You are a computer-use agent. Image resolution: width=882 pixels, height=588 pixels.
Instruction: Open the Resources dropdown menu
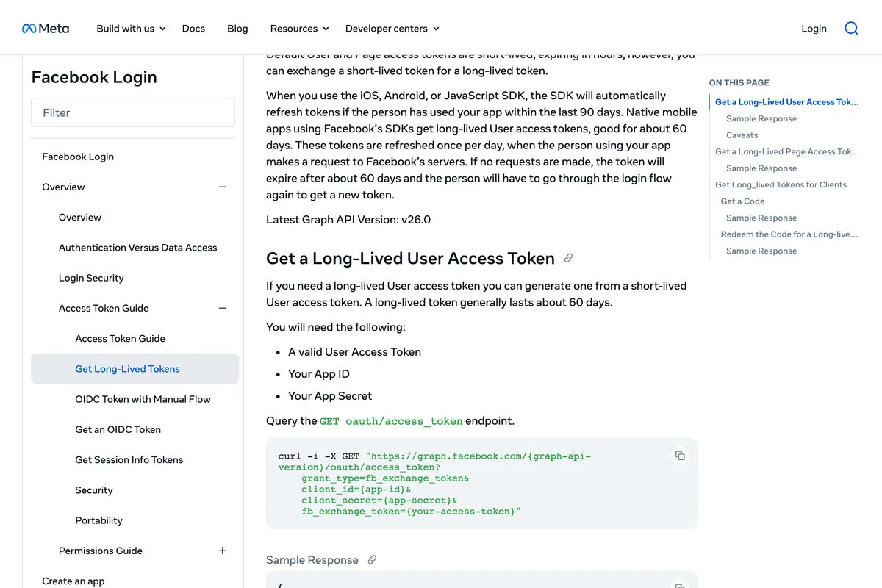coord(300,29)
